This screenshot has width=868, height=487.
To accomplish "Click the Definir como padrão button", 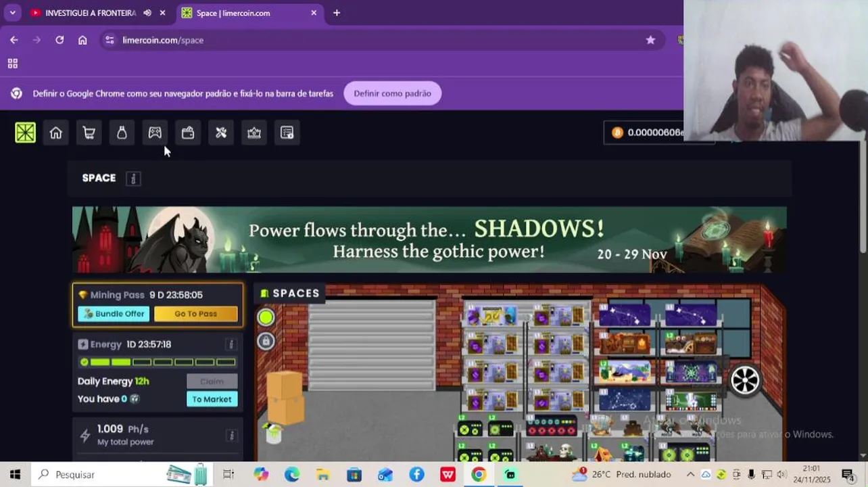I will 392,93.
